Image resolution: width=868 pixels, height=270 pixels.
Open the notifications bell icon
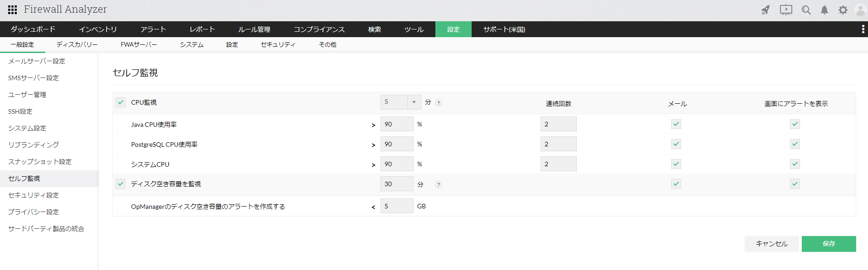click(824, 10)
